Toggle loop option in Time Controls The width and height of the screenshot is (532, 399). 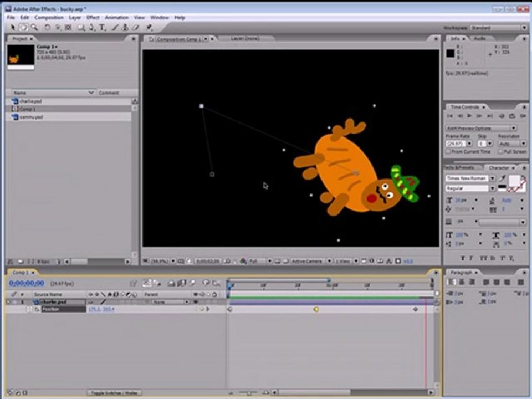pyautogui.click(x=511, y=116)
